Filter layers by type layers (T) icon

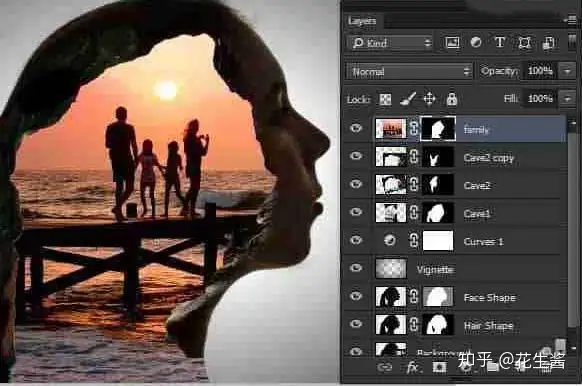pos(500,42)
